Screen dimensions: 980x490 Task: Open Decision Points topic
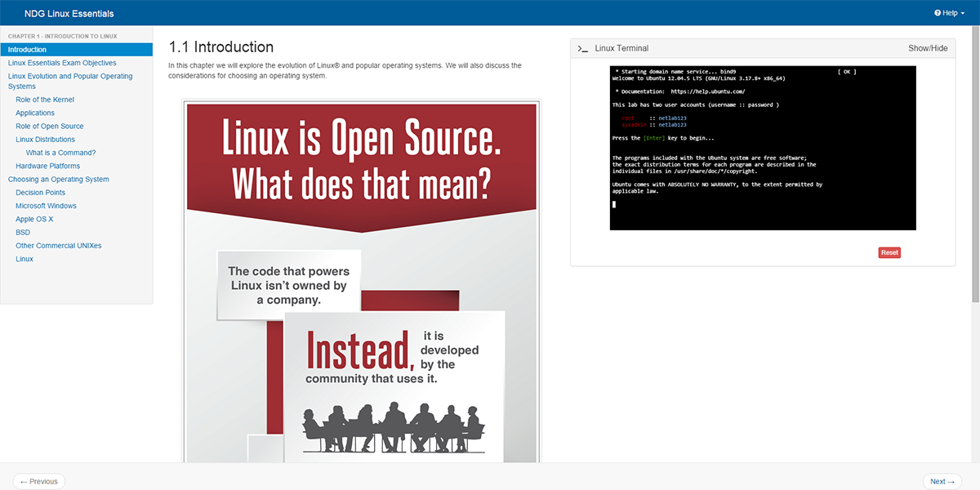click(41, 193)
